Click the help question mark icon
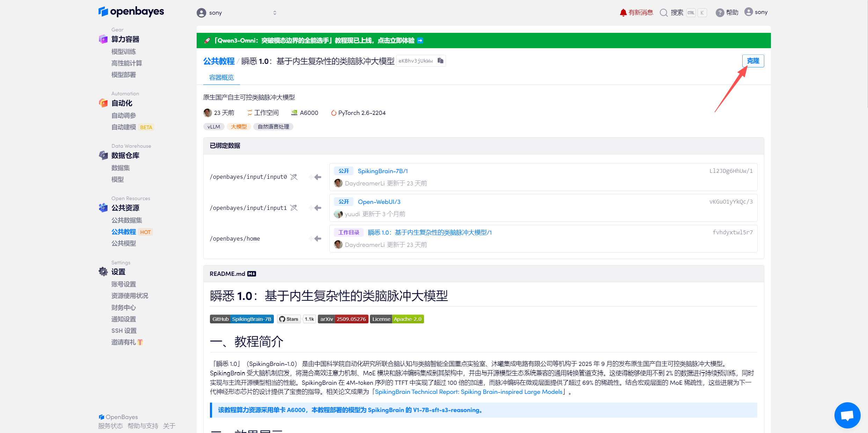The height and width of the screenshot is (433, 868). (x=720, y=13)
